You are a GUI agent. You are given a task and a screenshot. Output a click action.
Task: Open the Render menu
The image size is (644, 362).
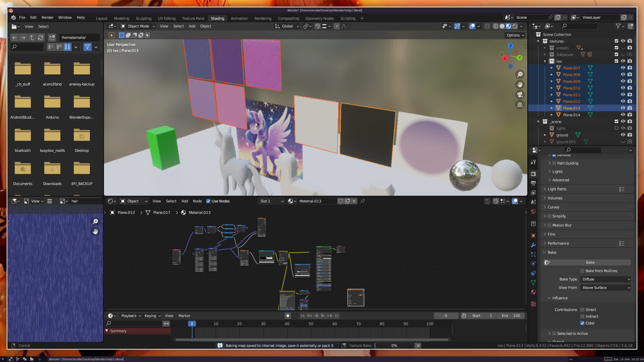point(47,17)
